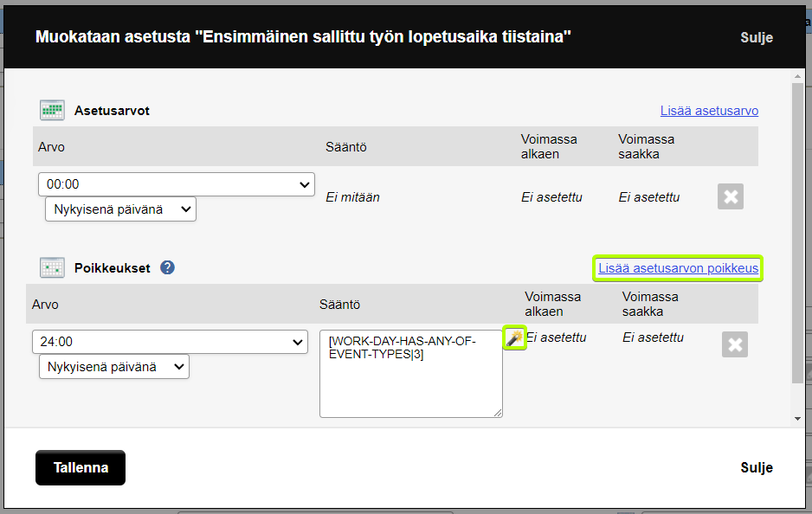
Task: Save with the Tallenna button
Action: point(81,467)
